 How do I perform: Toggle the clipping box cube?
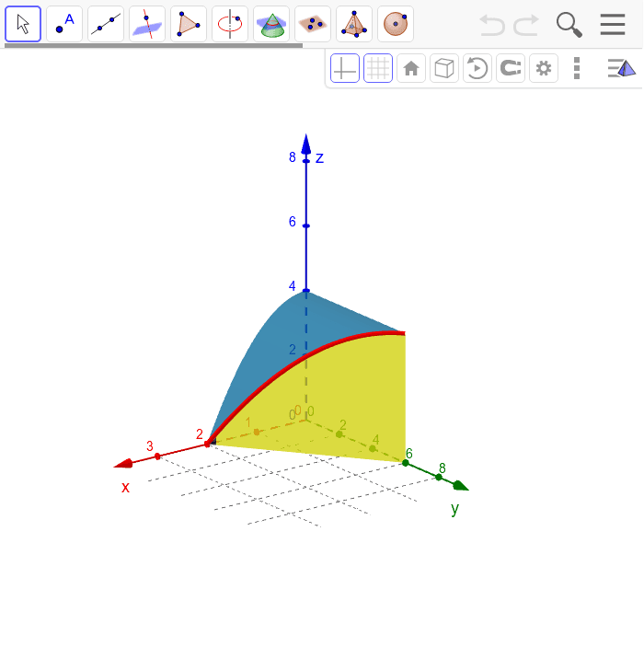coord(444,68)
